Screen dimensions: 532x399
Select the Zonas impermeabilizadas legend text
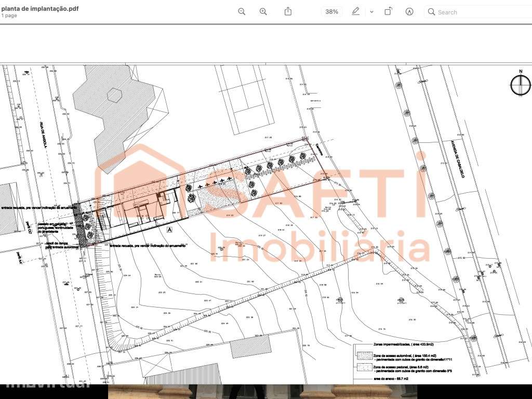tap(403, 344)
